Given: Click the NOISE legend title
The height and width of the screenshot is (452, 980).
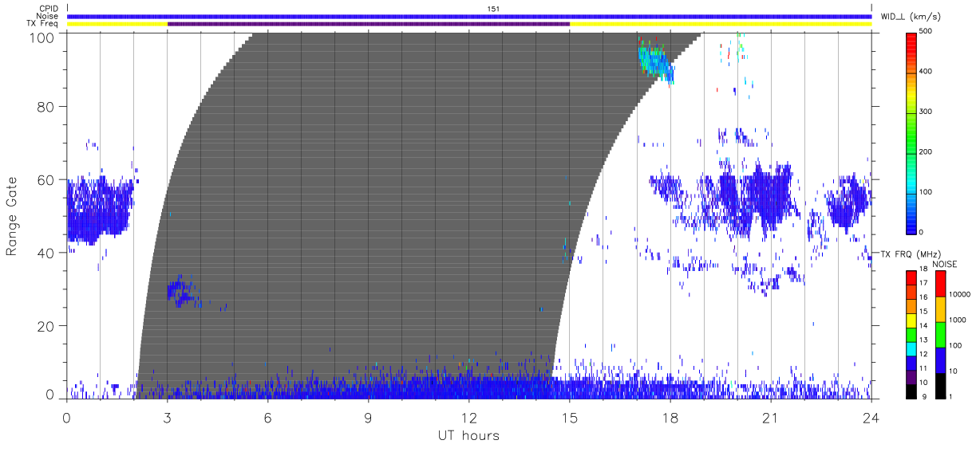Looking at the screenshot, I should pyautogui.click(x=945, y=264).
